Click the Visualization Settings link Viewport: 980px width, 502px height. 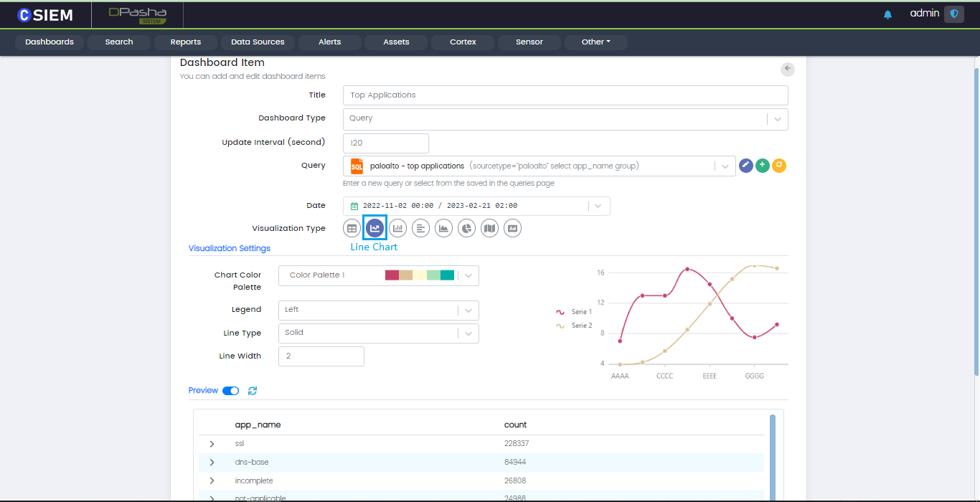pyautogui.click(x=230, y=248)
